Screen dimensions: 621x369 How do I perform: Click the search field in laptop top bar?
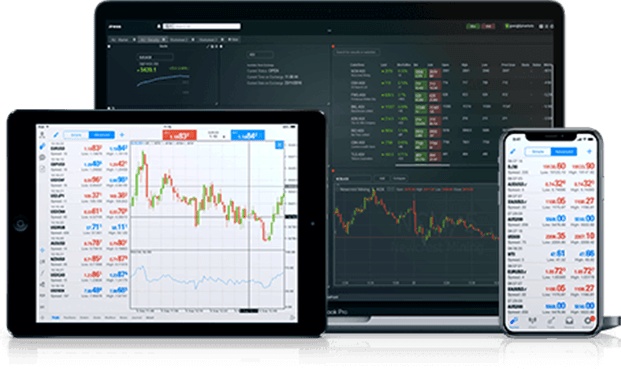pos(202,26)
